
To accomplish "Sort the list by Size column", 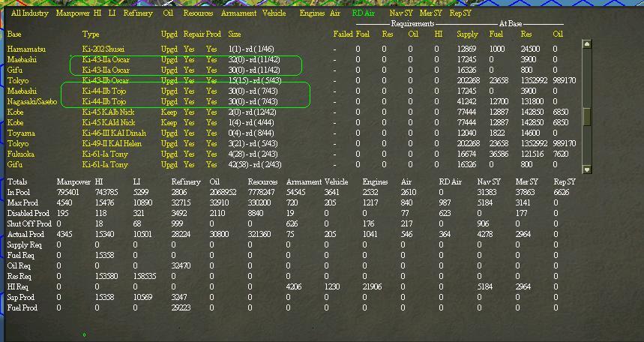I will [x=235, y=34].
